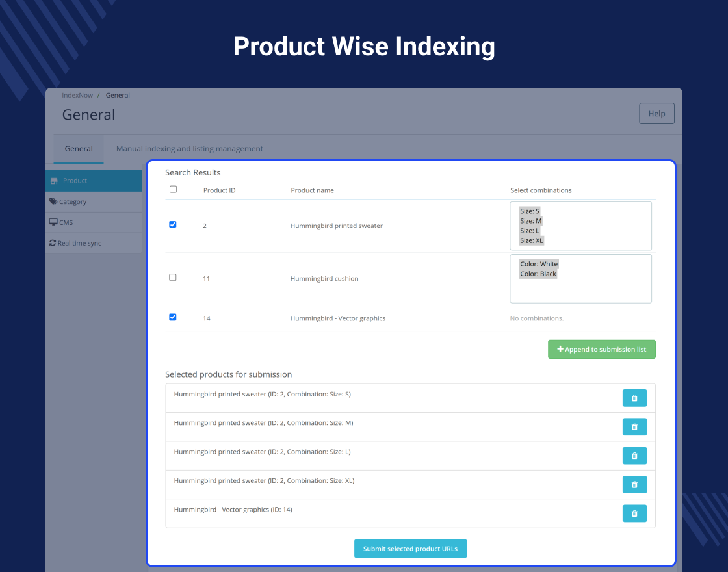Open Product section in sidebar
The image size is (728, 572).
point(94,181)
